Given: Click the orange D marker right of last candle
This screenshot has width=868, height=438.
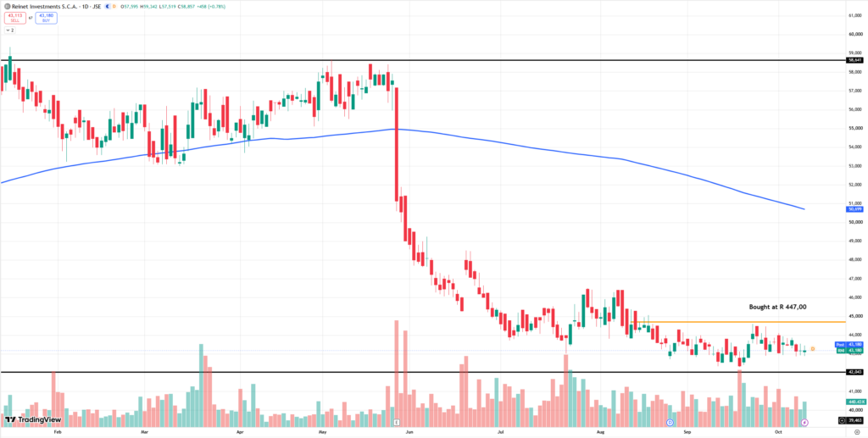Looking at the screenshot, I should pyautogui.click(x=813, y=349).
